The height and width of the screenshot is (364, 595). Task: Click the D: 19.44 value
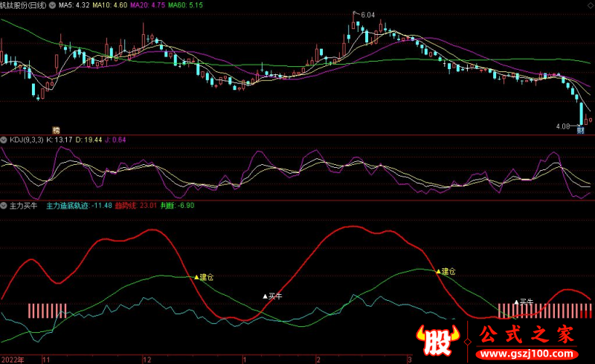point(89,140)
